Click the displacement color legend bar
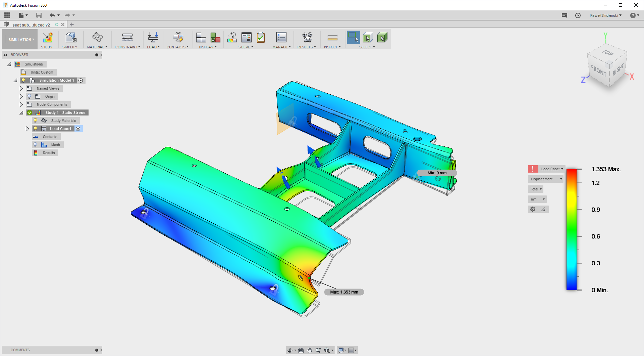 tap(572, 229)
